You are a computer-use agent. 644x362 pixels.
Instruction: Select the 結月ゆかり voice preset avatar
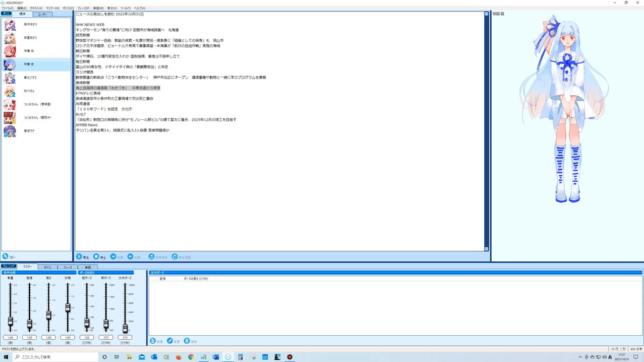click(x=10, y=25)
